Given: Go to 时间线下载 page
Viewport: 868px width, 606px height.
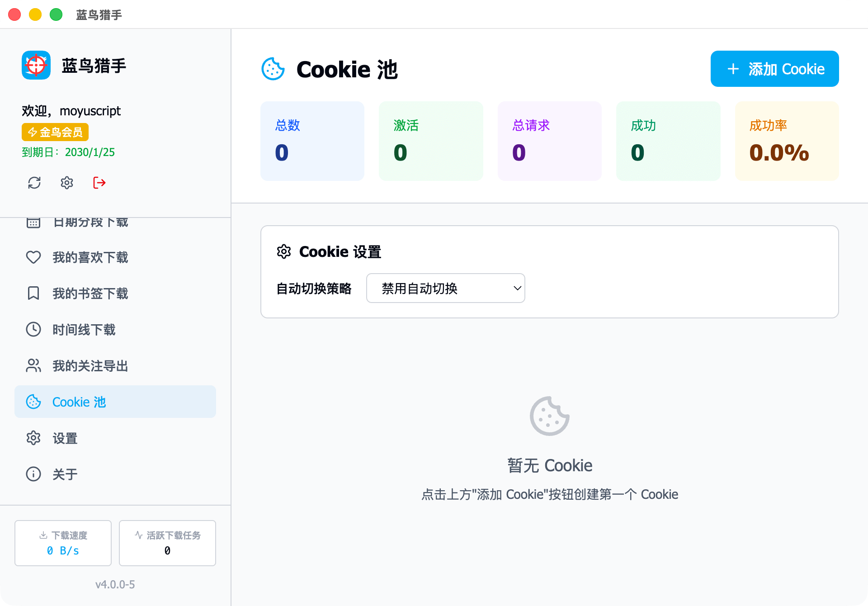Looking at the screenshot, I should tap(84, 330).
